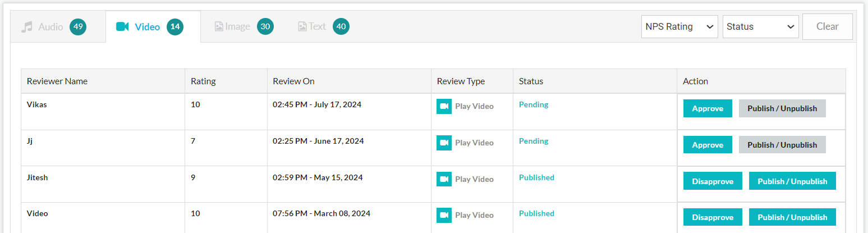Disapprove Jitesh's published review
868x233 pixels.
[713, 181]
